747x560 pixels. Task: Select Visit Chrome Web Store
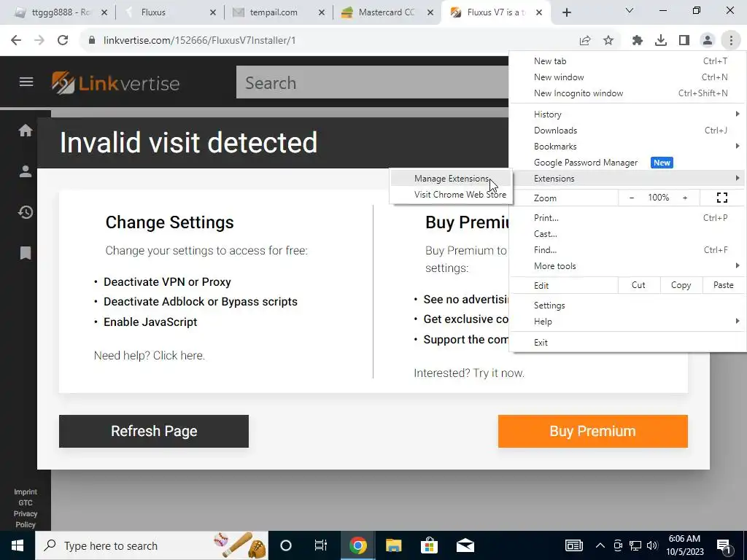point(451,194)
